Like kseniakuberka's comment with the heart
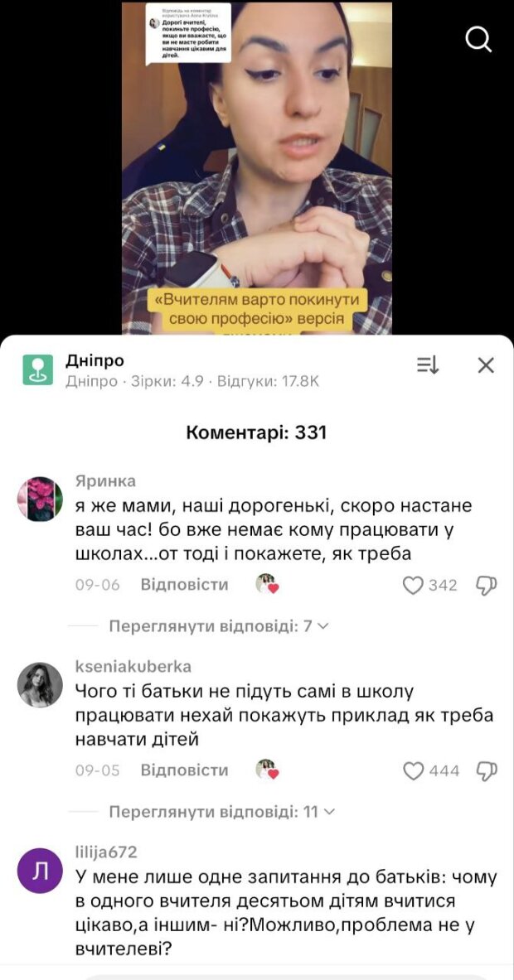This screenshot has height=980, width=514. tap(414, 770)
